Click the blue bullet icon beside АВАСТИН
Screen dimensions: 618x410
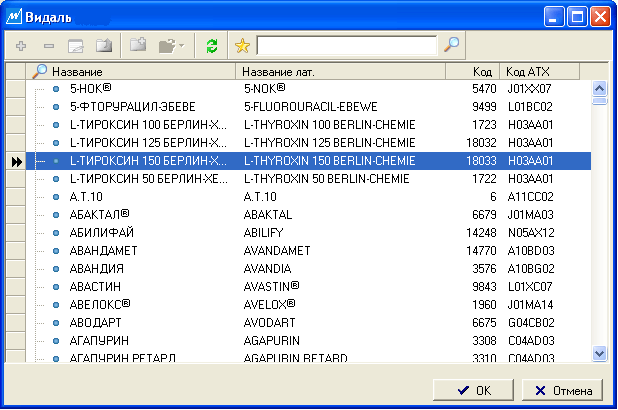pyautogui.click(x=56, y=287)
